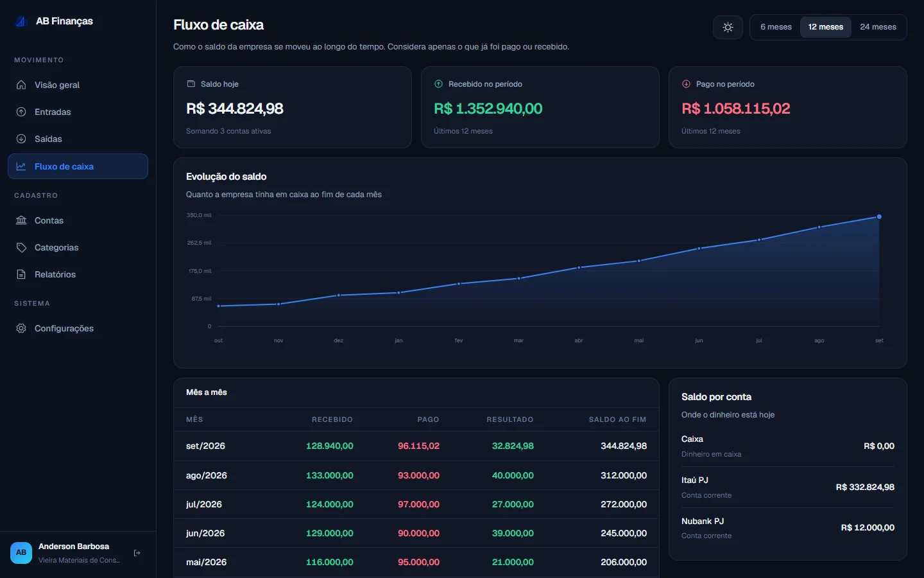
Task: Click the Caixa account name
Action: (692, 439)
